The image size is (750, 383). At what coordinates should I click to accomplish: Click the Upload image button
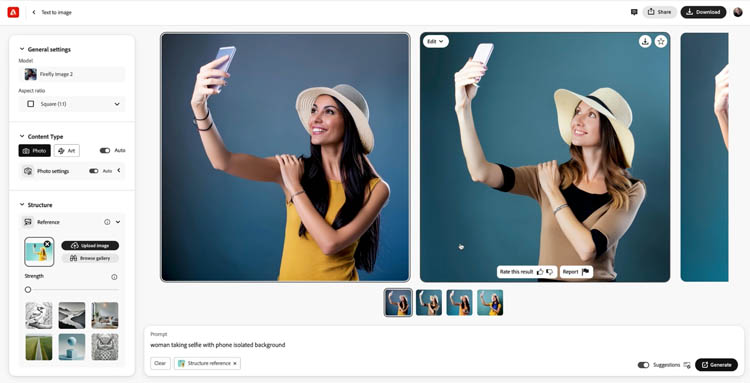pyautogui.click(x=90, y=246)
